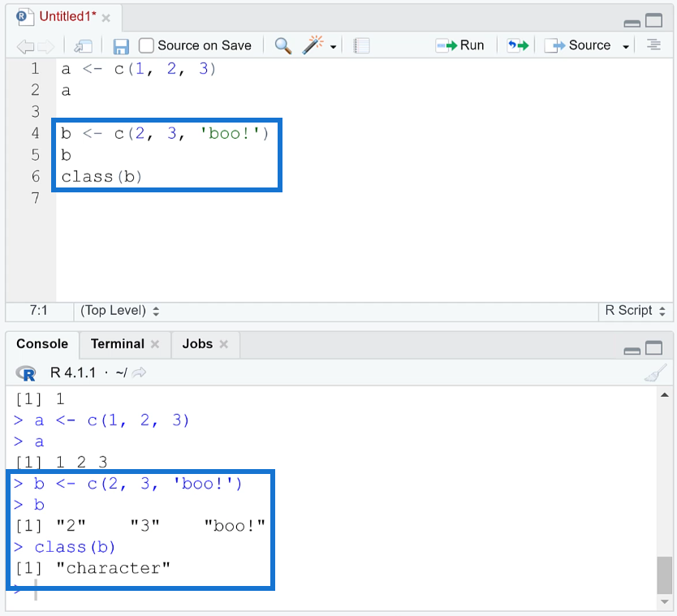
Task: Open the R Script file type dropdown
Action: click(x=635, y=311)
